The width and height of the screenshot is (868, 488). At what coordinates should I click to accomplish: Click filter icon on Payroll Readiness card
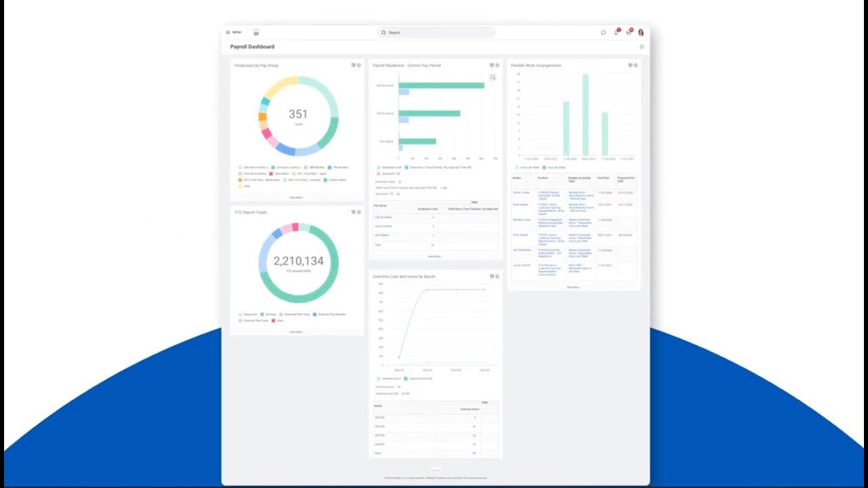[x=492, y=65]
